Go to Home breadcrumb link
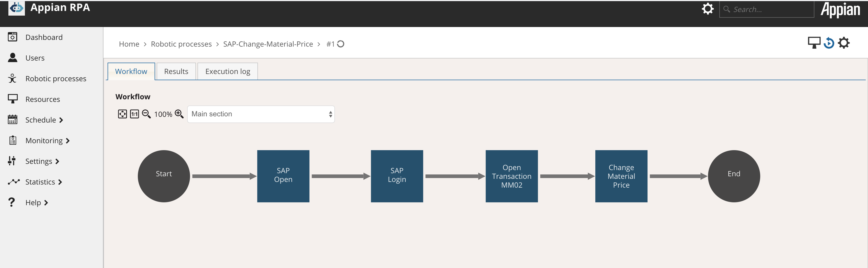This screenshot has height=268, width=868. (129, 44)
